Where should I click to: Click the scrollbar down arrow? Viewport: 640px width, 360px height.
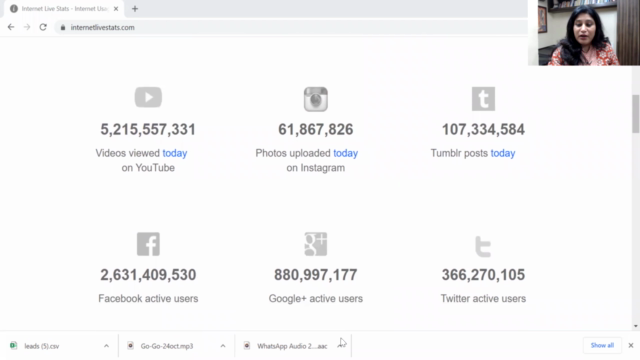(636, 326)
